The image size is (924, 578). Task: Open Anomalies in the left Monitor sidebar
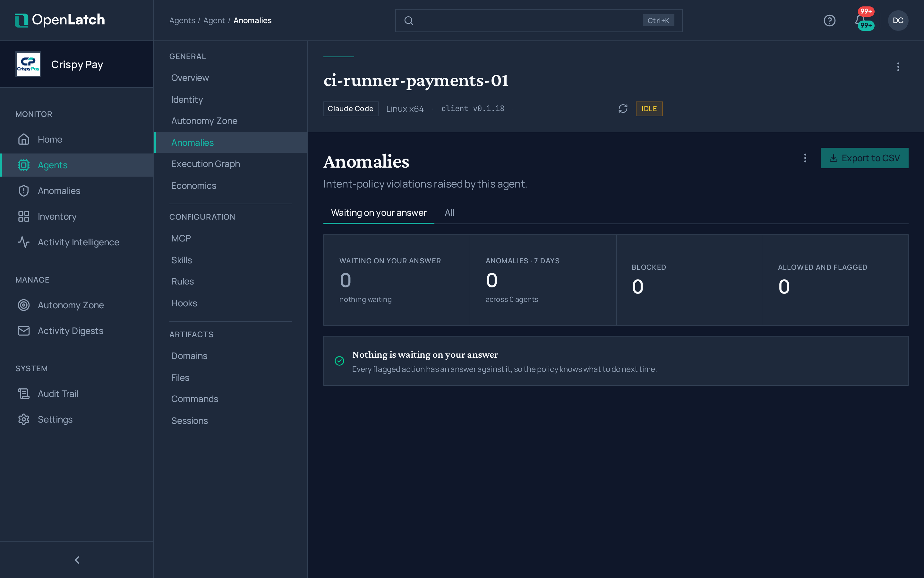point(77,191)
